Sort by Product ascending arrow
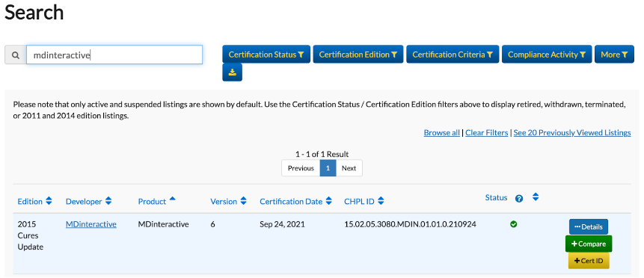 click(173, 199)
